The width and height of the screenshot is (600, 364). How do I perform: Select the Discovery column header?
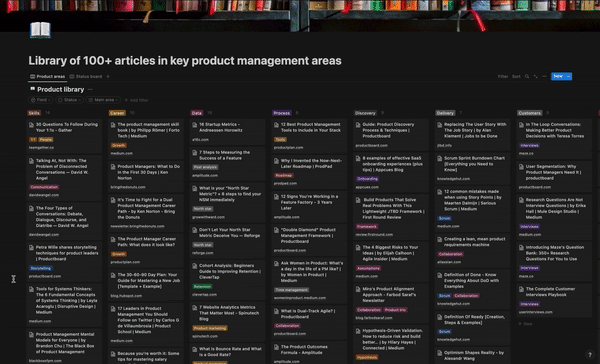click(x=365, y=113)
